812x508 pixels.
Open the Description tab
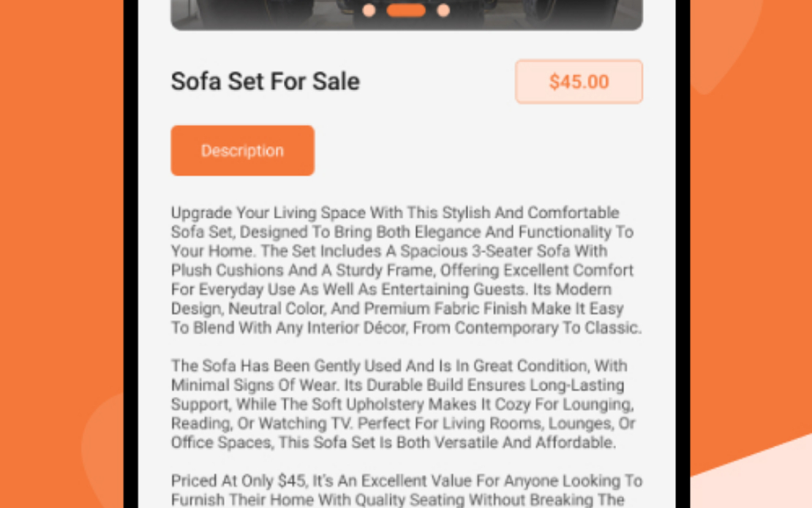tap(242, 151)
